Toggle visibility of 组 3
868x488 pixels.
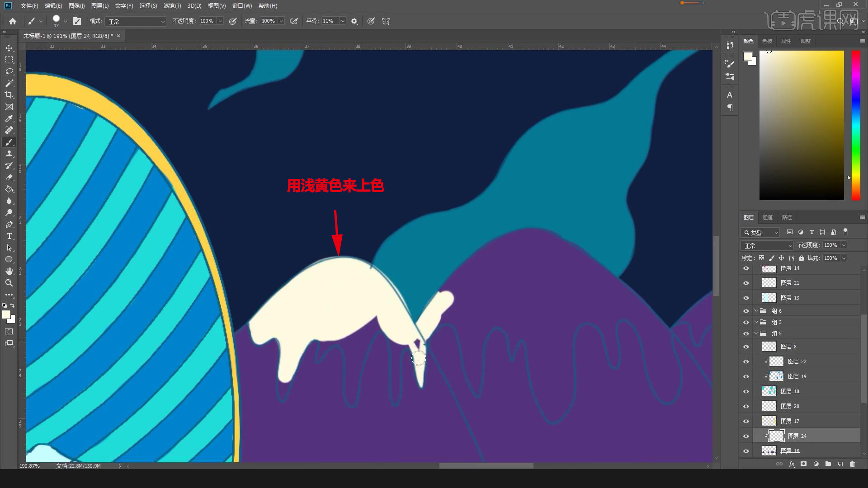click(x=746, y=322)
